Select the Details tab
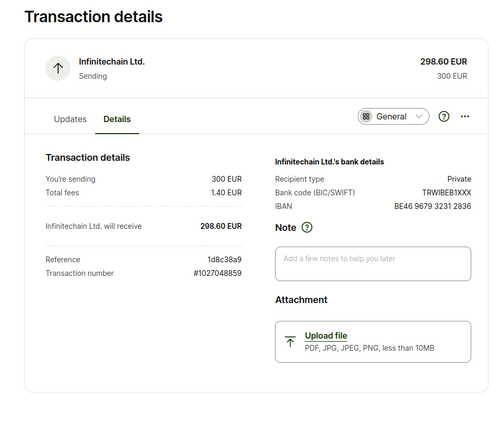The height and width of the screenshot is (421, 500). 117,119
